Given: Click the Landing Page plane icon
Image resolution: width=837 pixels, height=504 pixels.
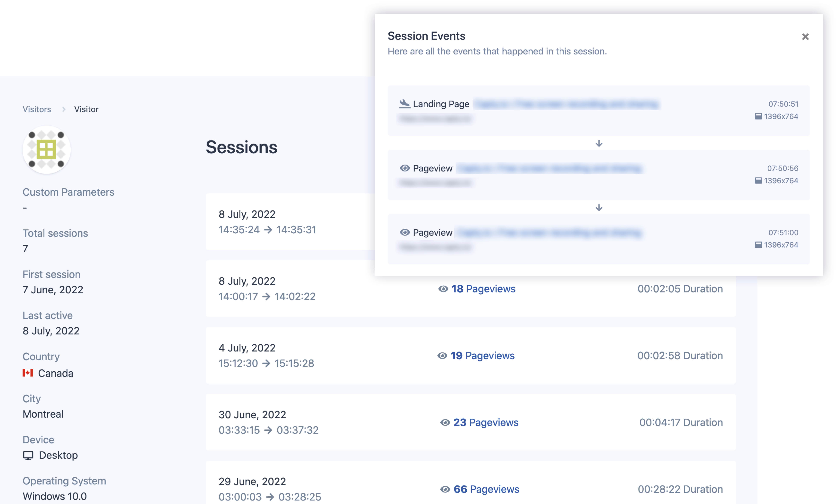Looking at the screenshot, I should pos(404,104).
